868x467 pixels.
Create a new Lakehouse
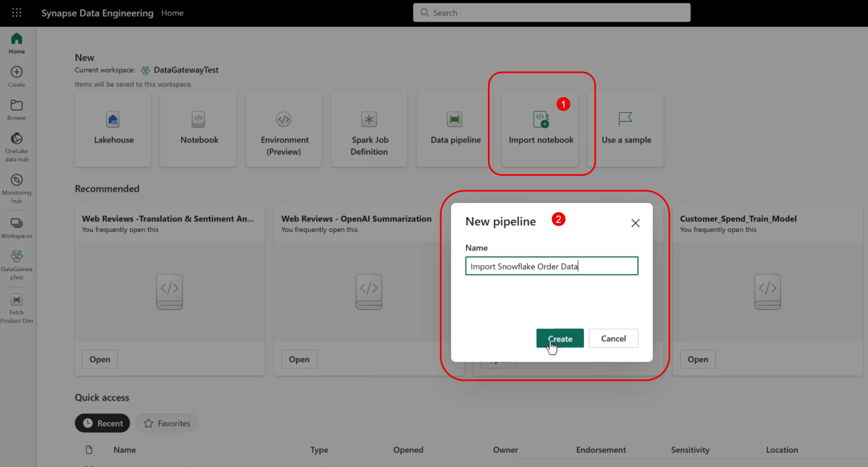point(113,128)
